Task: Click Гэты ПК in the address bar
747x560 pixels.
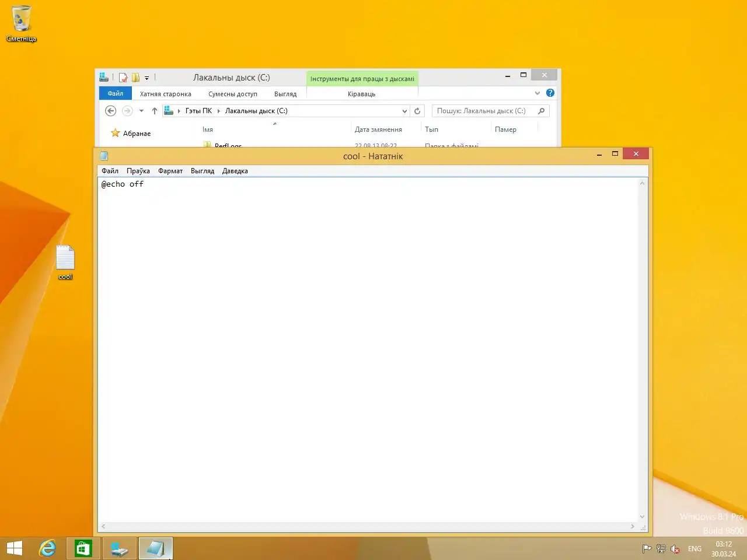Action: coord(199,111)
